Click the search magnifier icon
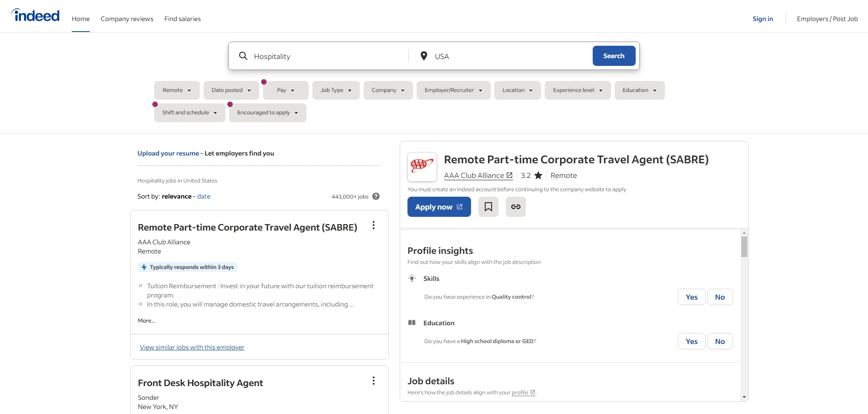The width and height of the screenshot is (868, 414). (x=243, y=56)
